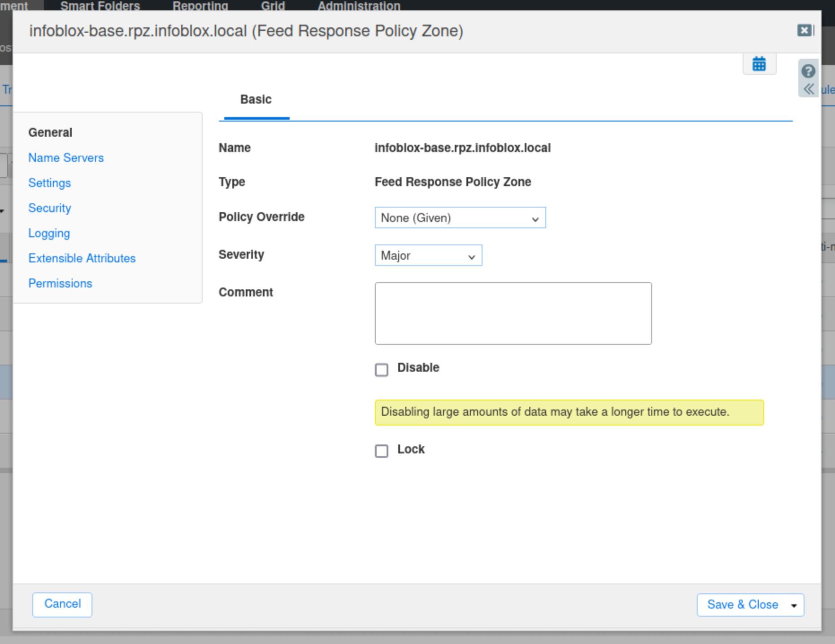View the Permissions section

tap(60, 283)
